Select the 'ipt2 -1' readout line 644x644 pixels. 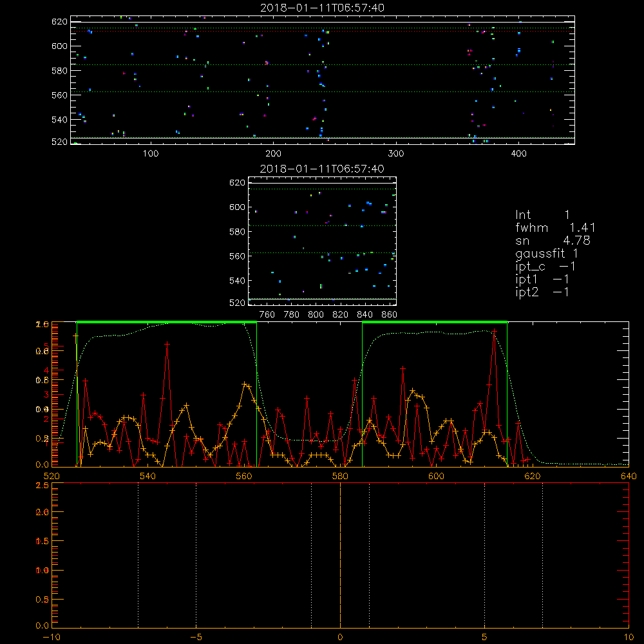coord(542,292)
